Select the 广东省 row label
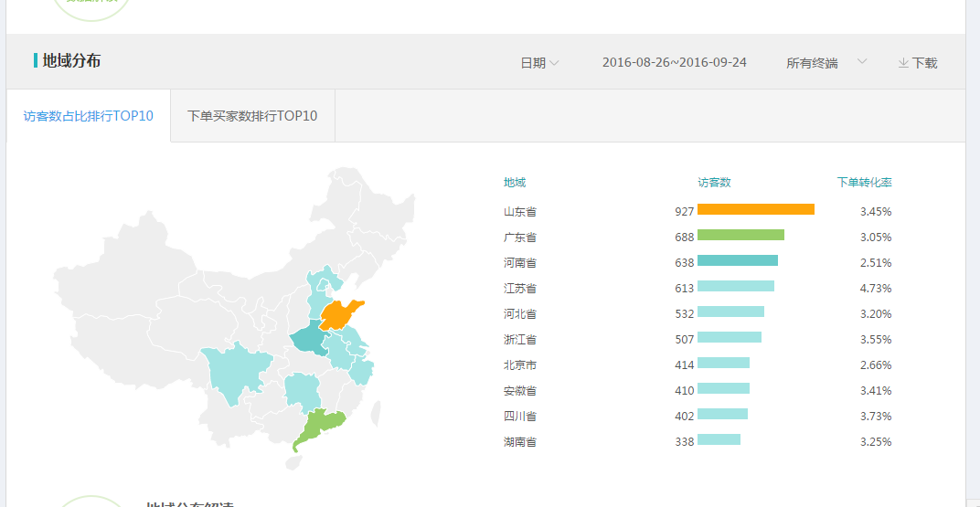 click(520, 238)
